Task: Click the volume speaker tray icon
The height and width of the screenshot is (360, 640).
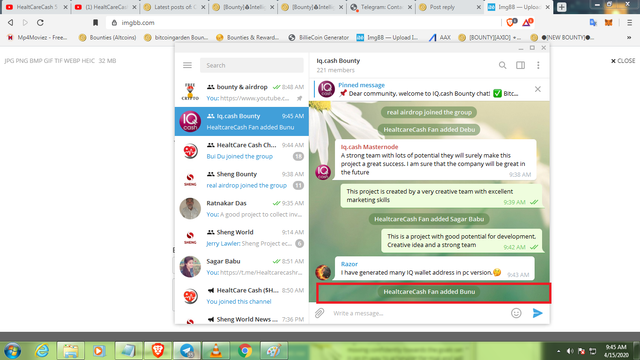Action: [x=570, y=351]
